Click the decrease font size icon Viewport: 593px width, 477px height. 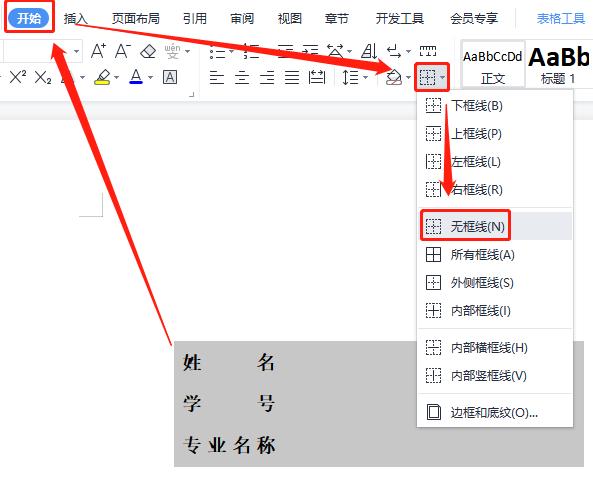tap(123, 50)
